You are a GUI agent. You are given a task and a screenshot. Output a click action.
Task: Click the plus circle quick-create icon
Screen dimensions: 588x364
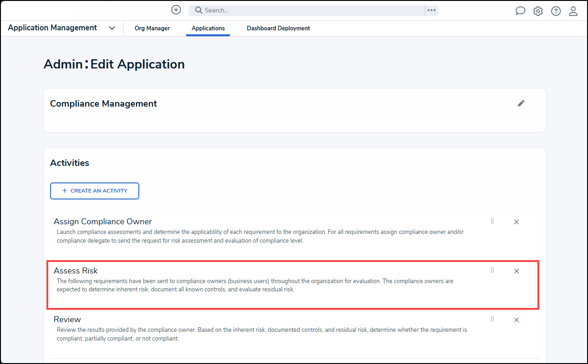pyautogui.click(x=176, y=10)
